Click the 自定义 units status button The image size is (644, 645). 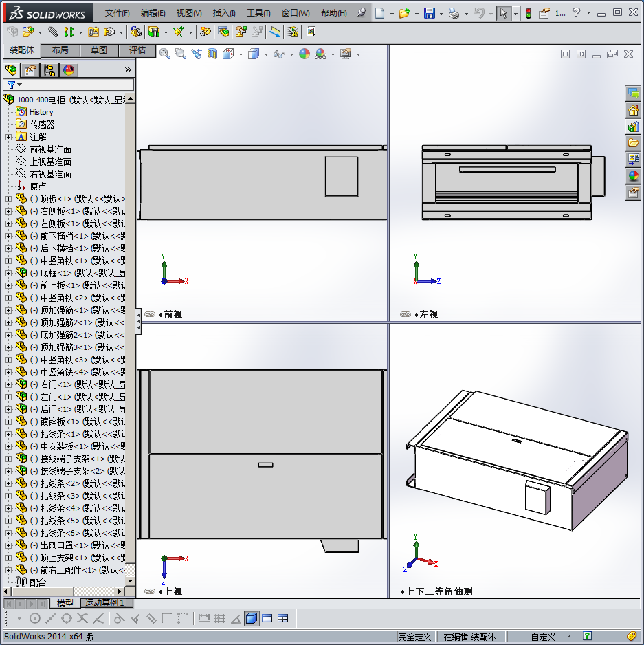tap(543, 637)
